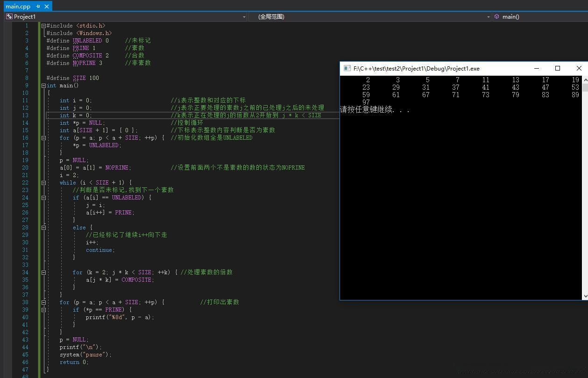The image size is (588, 378).
Task: Fold the while loop at line 22
Action: [x=43, y=183]
